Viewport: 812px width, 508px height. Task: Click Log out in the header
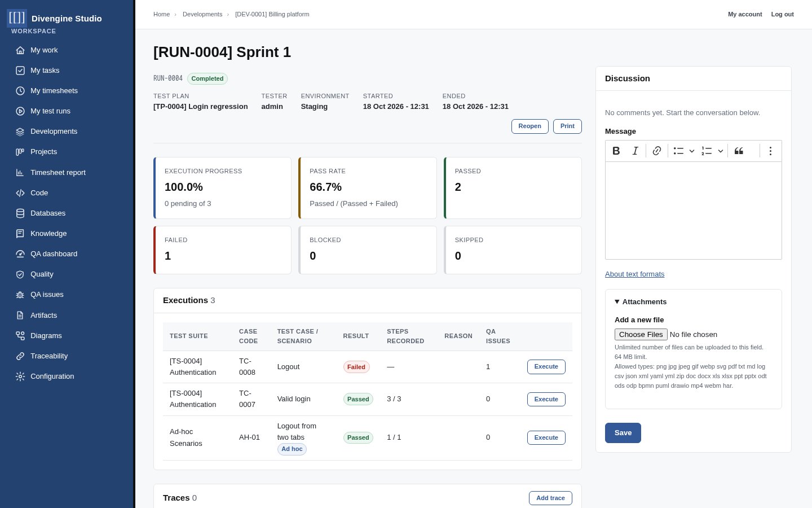tap(783, 14)
